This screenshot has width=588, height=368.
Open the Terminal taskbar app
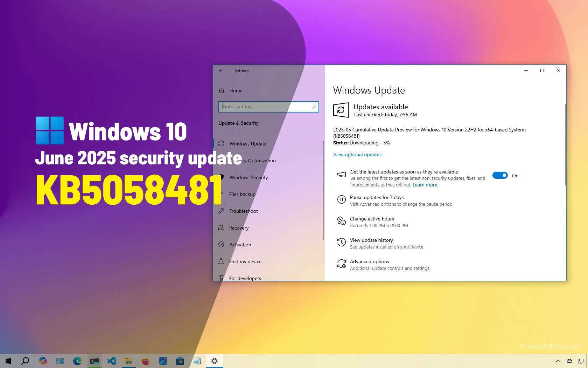94,361
